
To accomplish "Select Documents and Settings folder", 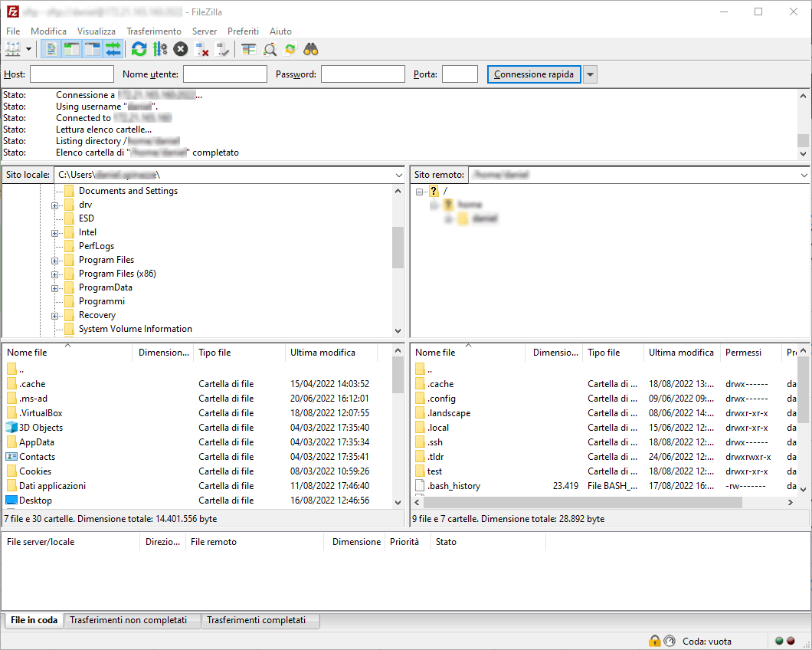I will click(x=128, y=191).
